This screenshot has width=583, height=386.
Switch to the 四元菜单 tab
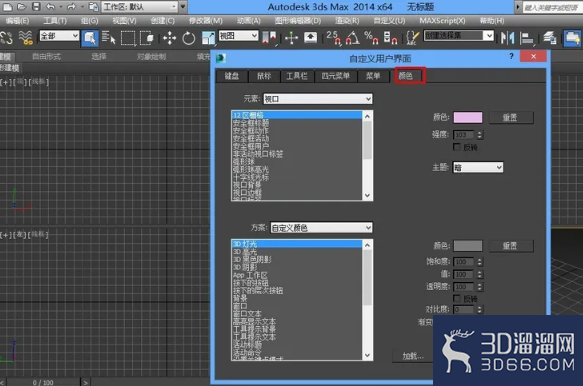[x=335, y=76]
